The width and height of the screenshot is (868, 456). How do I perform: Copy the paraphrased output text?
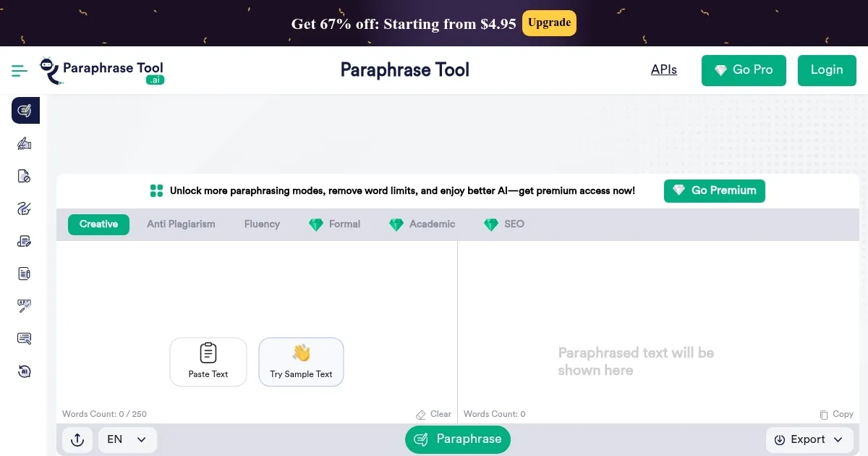tap(837, 415)
